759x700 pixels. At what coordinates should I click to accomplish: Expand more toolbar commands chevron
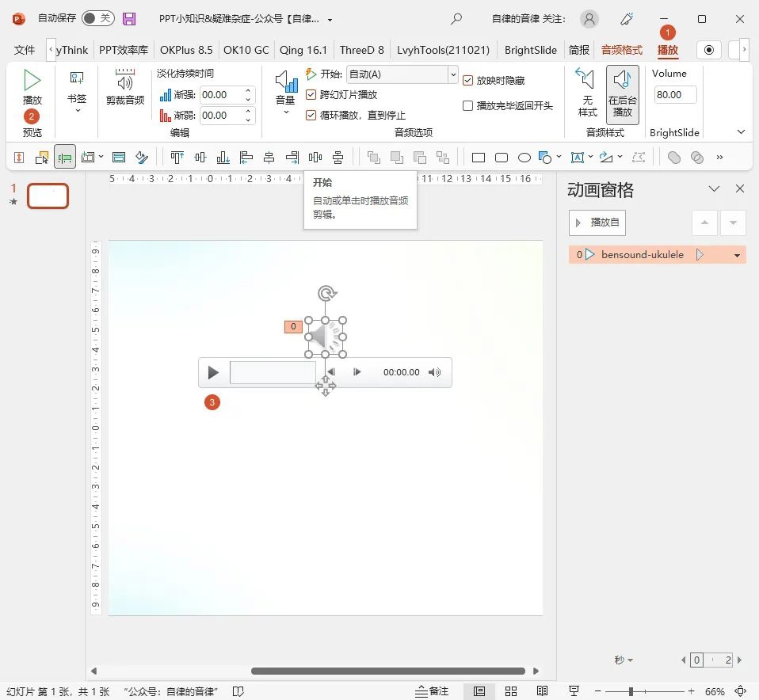click(x=720, y=158)
